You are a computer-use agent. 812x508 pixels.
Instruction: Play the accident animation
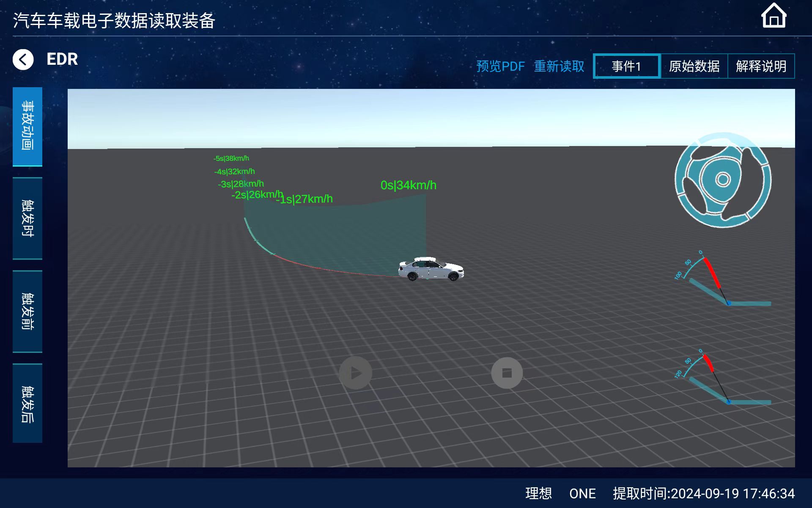pos(356,373)
